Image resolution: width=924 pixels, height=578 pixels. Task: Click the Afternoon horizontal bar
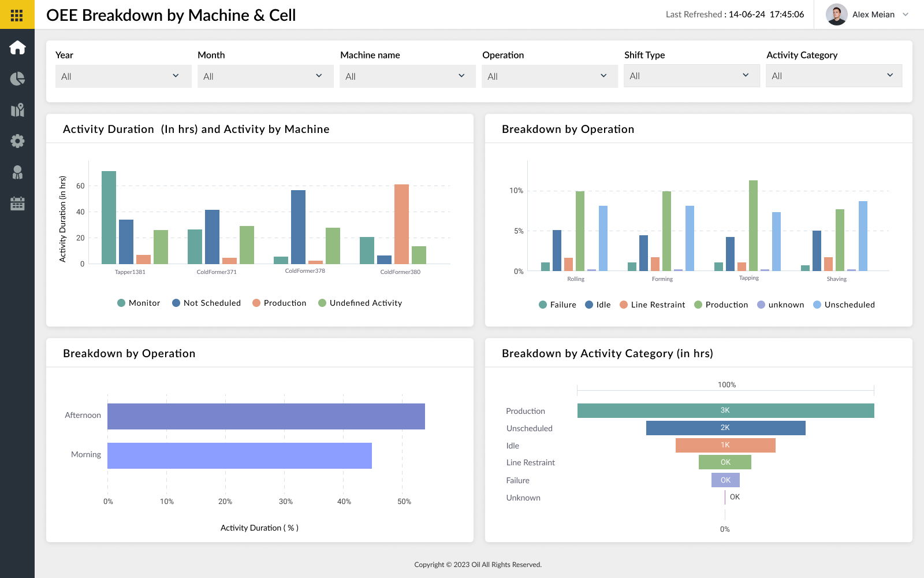tap(266, 416)
